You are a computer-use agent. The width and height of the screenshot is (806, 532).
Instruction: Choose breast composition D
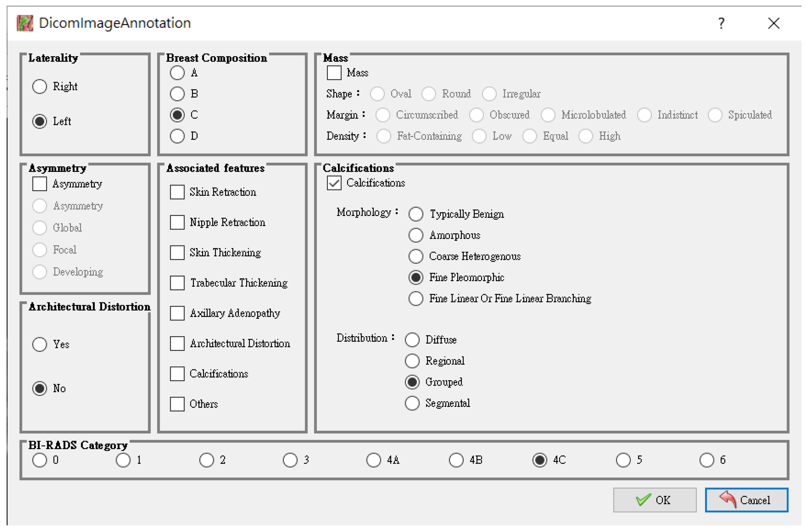(177, 136)
